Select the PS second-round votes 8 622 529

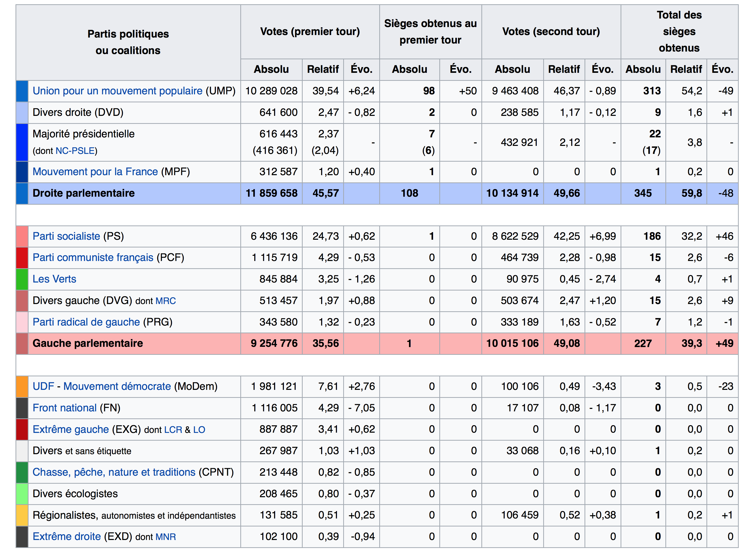(515, 236)
